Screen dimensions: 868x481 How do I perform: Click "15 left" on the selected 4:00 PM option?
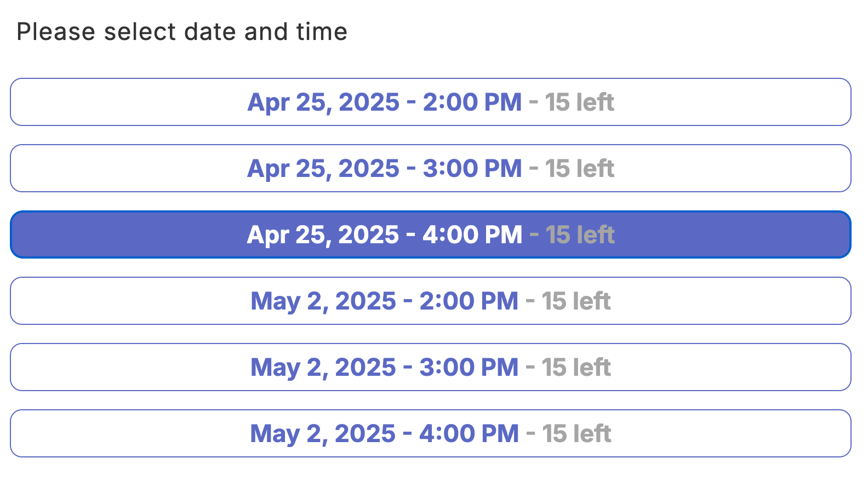pyautogui.click(x=580, y=235)
